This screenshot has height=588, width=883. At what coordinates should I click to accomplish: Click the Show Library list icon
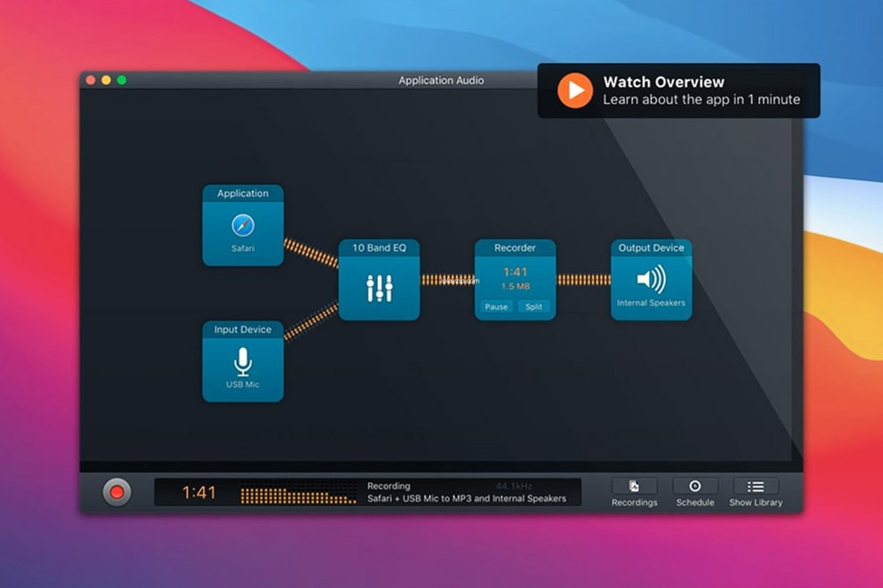coord(756,486)
